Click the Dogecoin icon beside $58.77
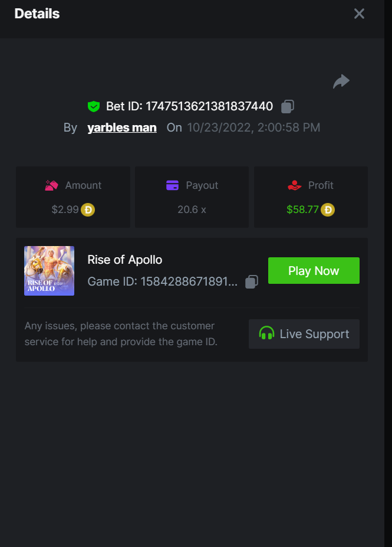The height and width of the screenshot is (547, 392). 328,209
